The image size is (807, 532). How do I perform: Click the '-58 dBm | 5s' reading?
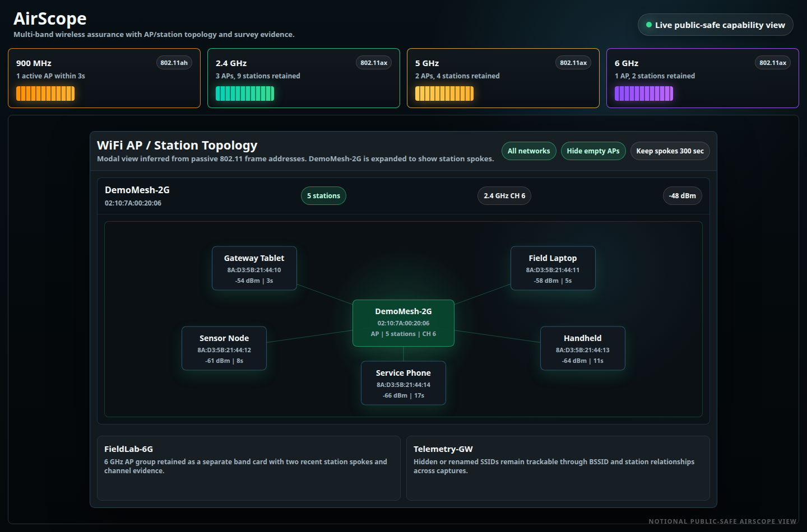(553, 281)
